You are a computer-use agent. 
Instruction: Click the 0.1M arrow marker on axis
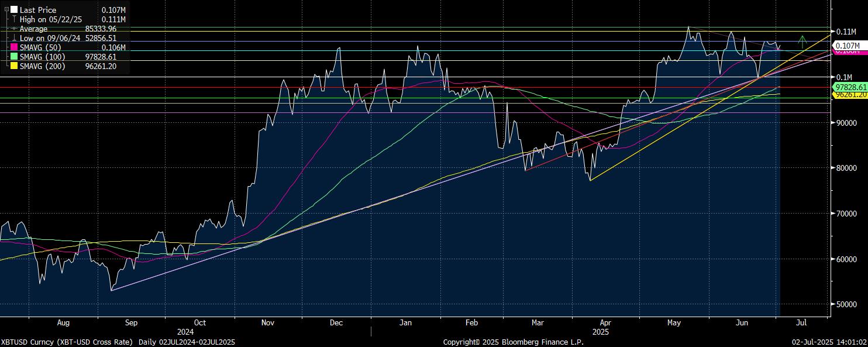click(833, 77)
